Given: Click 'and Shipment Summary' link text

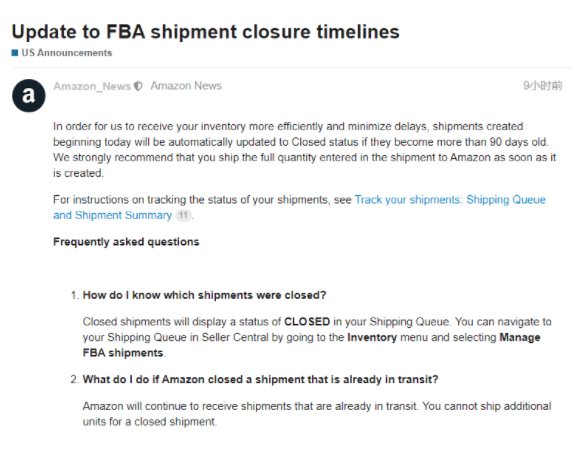Looking at the screenshot, I should [x=112, y=215].
